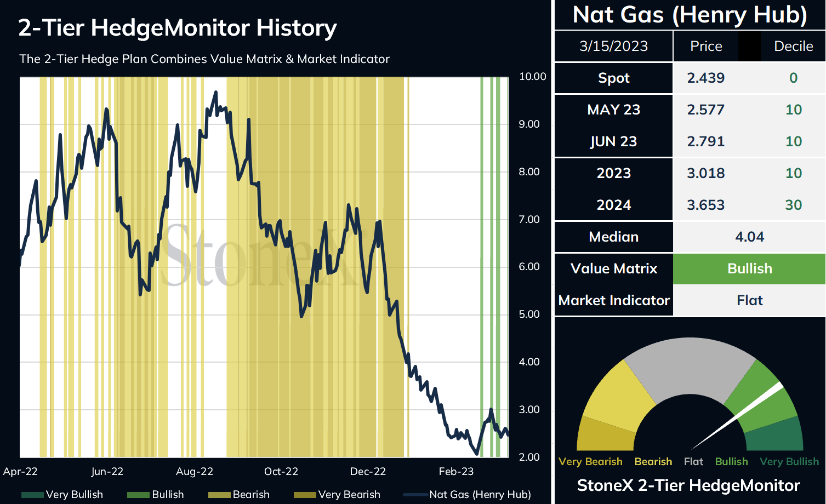Click the Price column header
This screenshot has width=826, height=504.
click(706, 46)
